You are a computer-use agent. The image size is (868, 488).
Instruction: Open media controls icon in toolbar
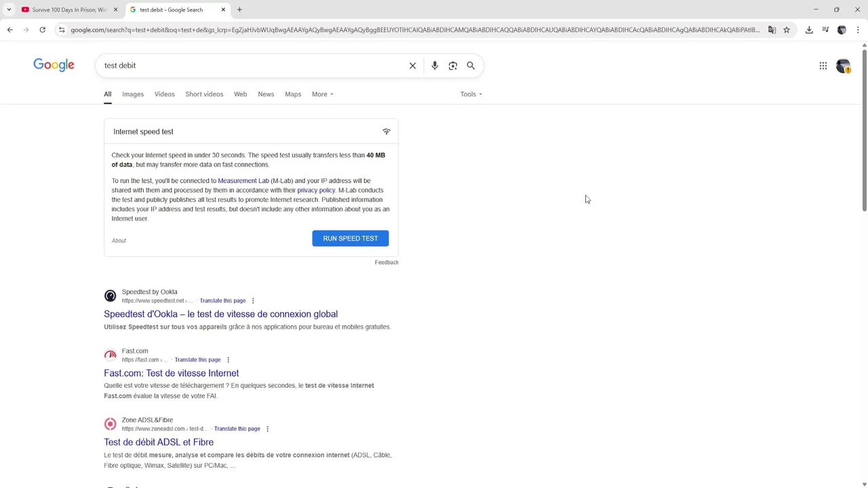pos(825,30)
